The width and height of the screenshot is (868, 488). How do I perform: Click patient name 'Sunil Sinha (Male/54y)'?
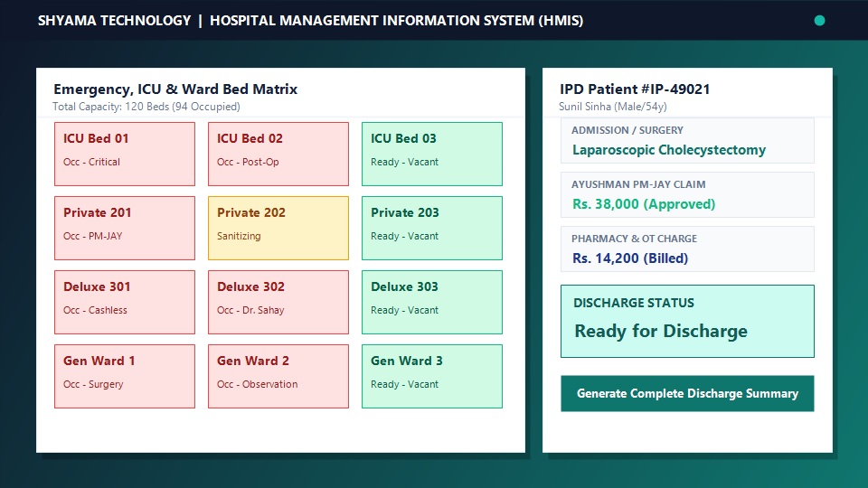pos(613,107)
